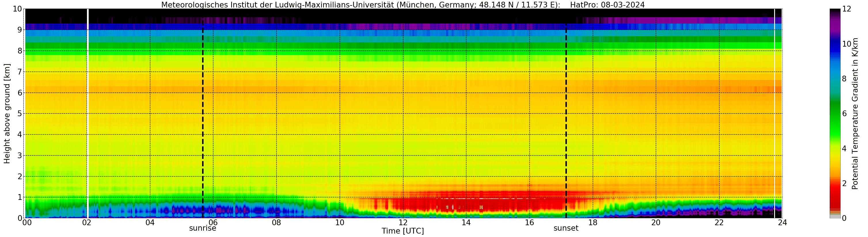Select the "2" tick on the height axis

click(20, 176)
